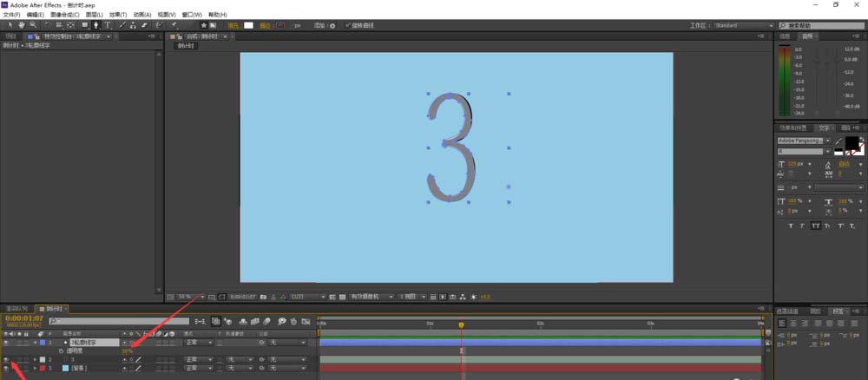The image size is (868, 380).
Task: Click the eyedropper in the Character panel
Action: point(838,141)
